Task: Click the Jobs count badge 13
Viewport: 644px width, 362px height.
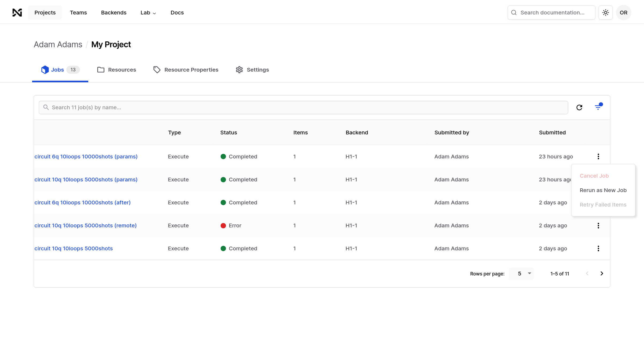Action: coord(73,70)
